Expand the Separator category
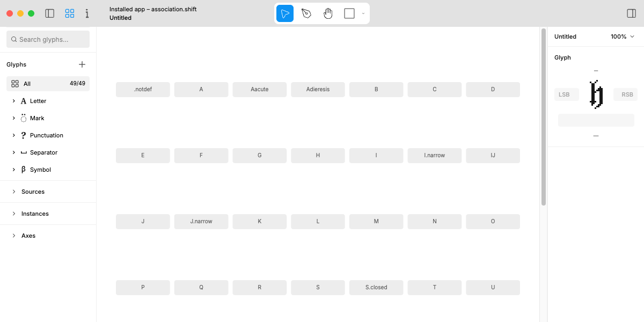644x322 pixels. 14,152
